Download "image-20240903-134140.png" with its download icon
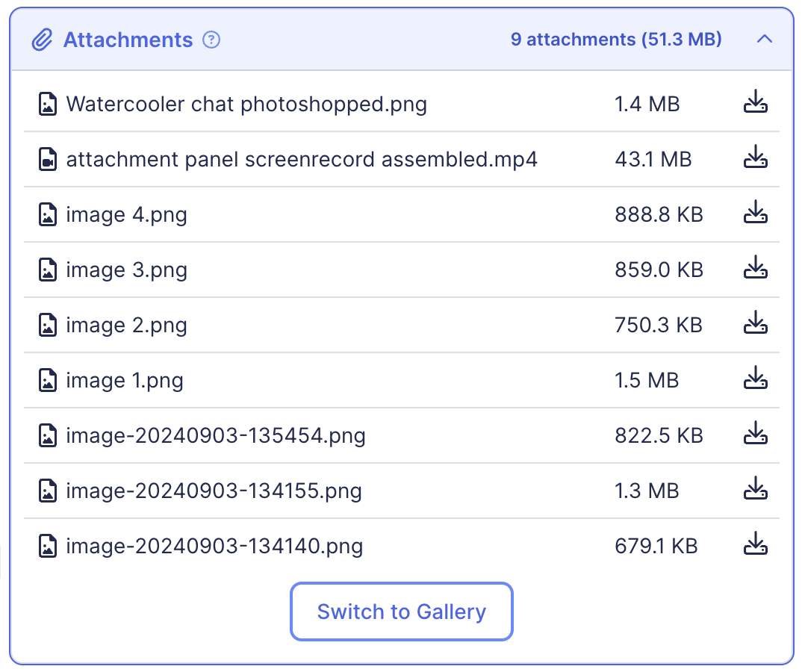This screenshot has width=805, height=672. (755, 544)
